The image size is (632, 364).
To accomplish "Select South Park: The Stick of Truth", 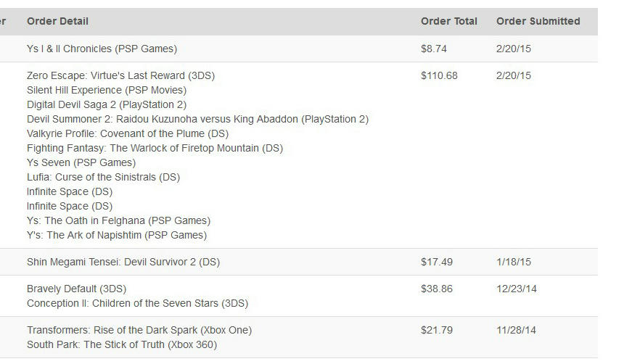I will (x=122, y=345).
